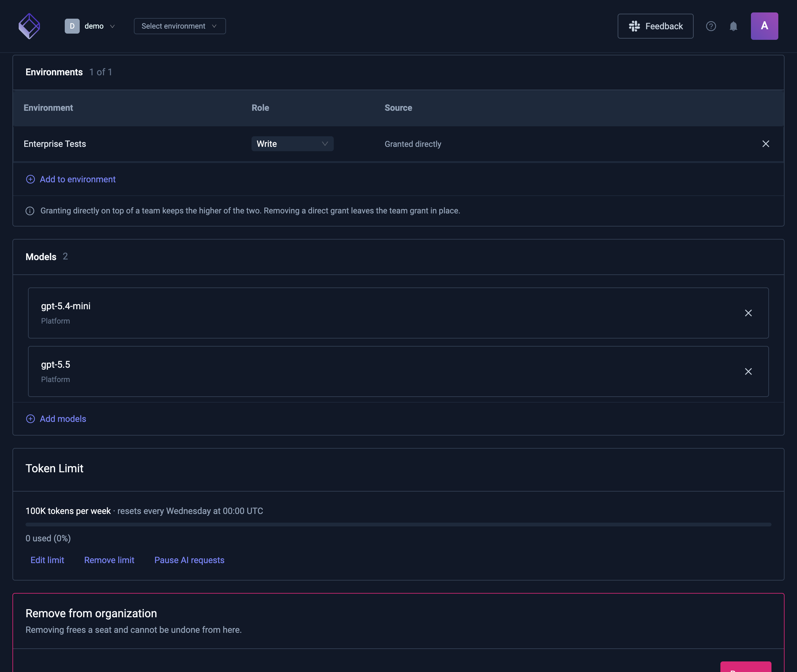Remove the gpt-5.5 model
Screen dimensions: 797x672
(x=748, y=371)
